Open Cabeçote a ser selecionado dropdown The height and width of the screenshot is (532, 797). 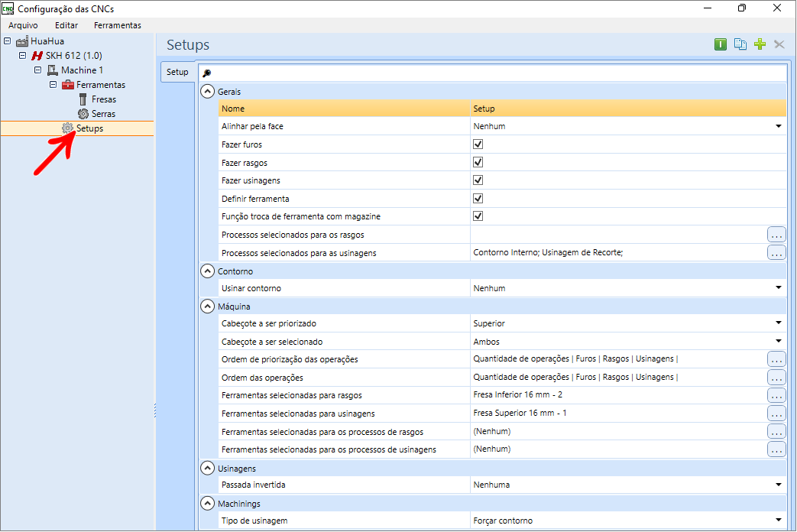pos(778,341)
